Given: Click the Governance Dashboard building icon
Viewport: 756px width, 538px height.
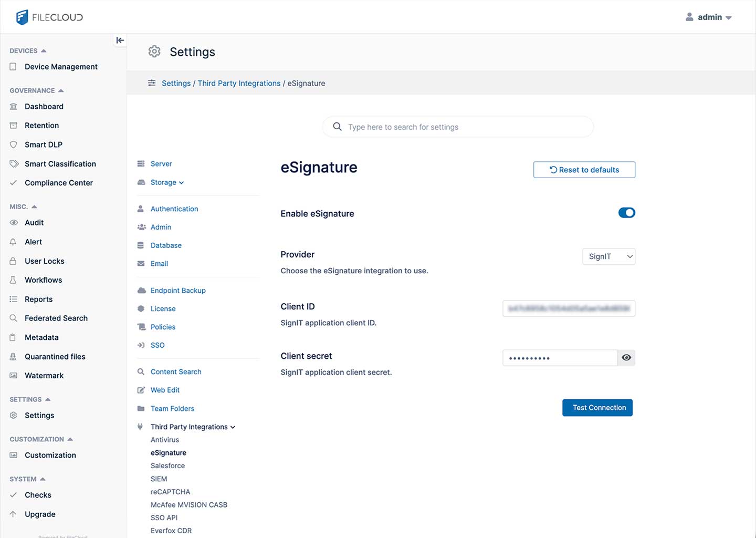Looking at the screenshot, I should pos(14,107).
